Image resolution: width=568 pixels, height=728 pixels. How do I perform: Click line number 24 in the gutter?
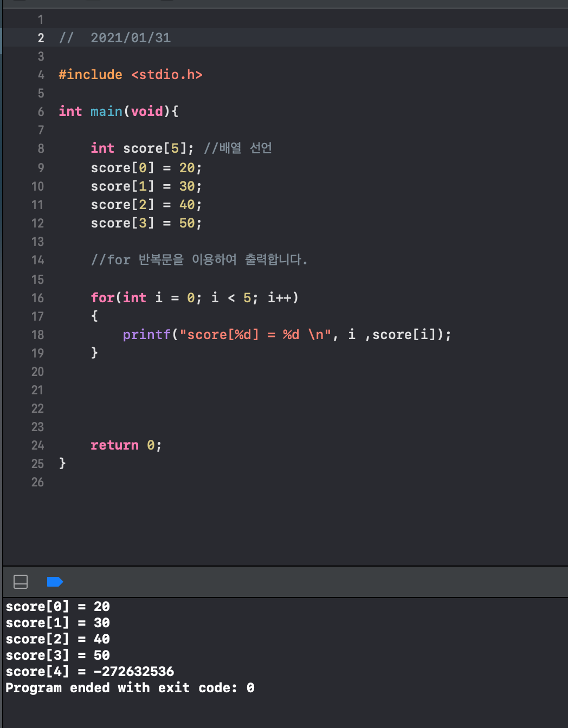pos(37,445)
